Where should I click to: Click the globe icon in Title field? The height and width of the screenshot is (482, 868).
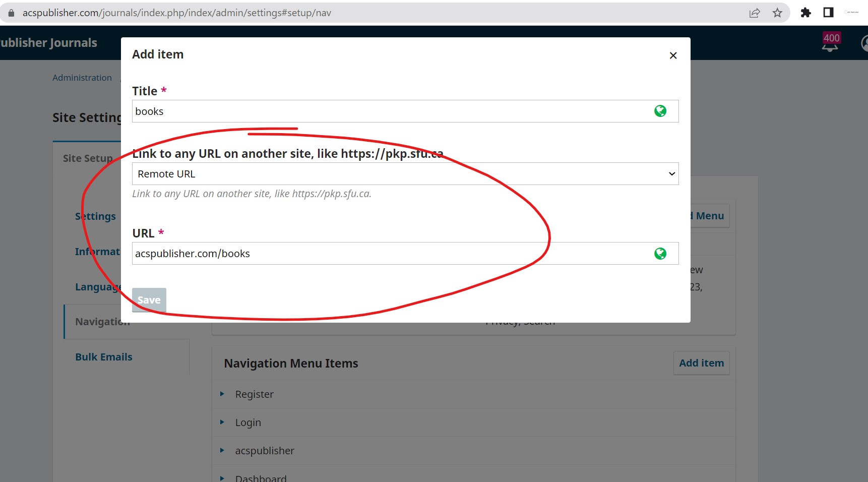660,111
